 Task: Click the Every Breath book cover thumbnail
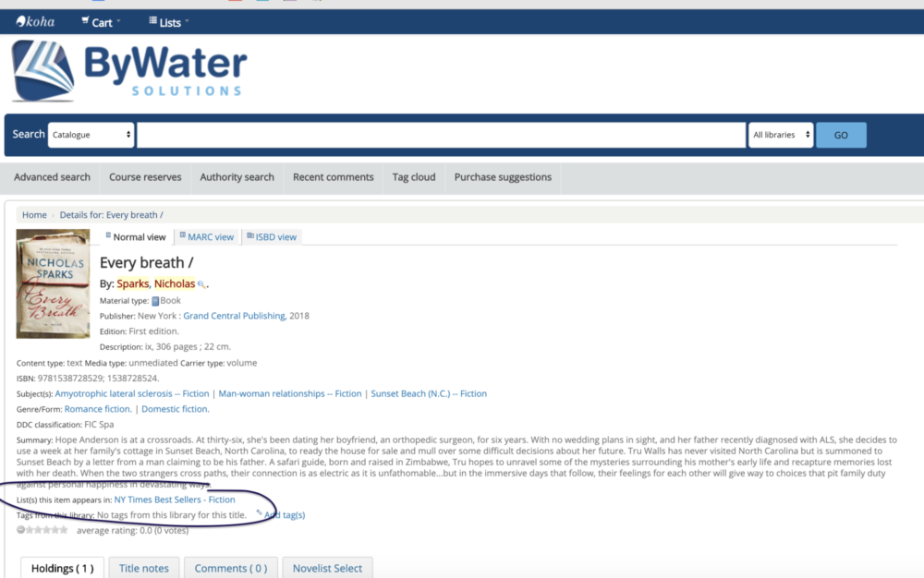pos(53,283)
